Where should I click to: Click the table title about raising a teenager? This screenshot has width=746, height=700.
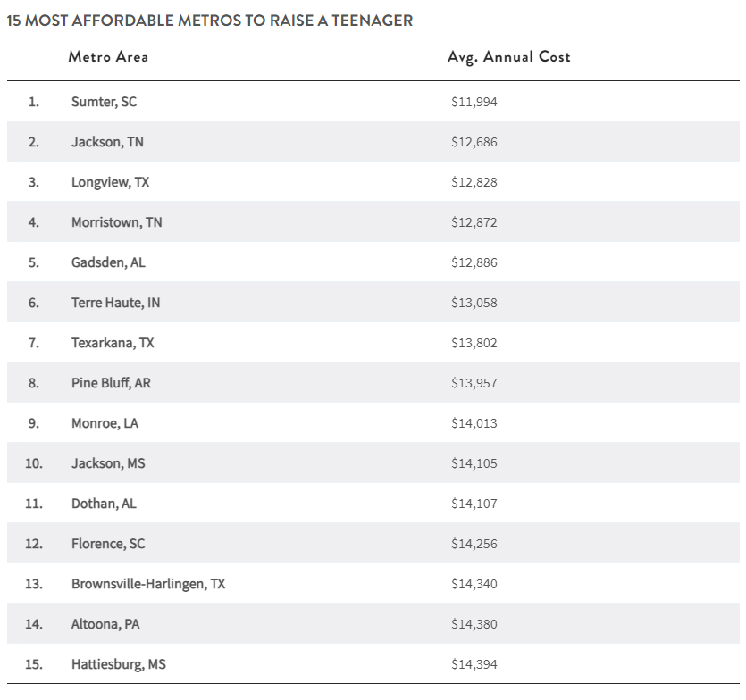[210, 21]
